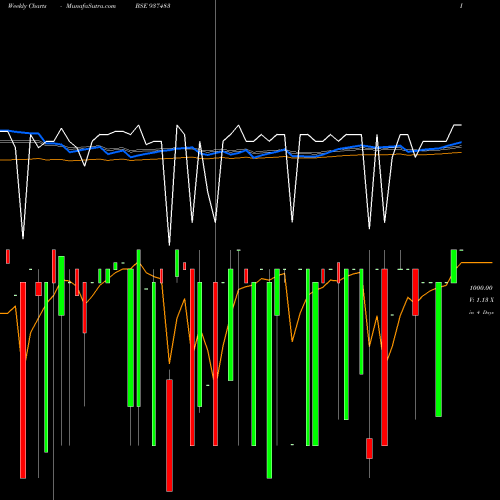500x500 pixels.
Task: Click the last green candle at far right
Action: pyautogui.click(x=454, y=266)
